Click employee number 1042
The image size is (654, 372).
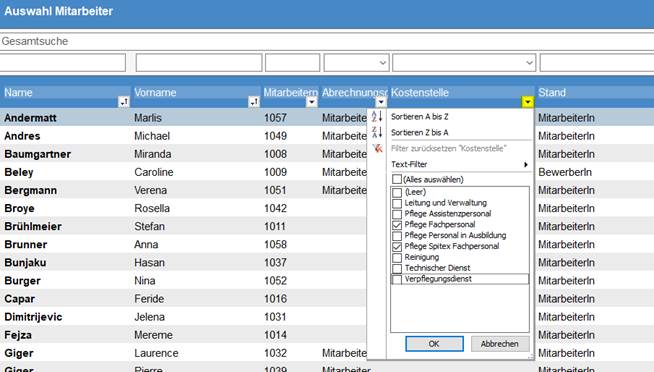(275, 208)
